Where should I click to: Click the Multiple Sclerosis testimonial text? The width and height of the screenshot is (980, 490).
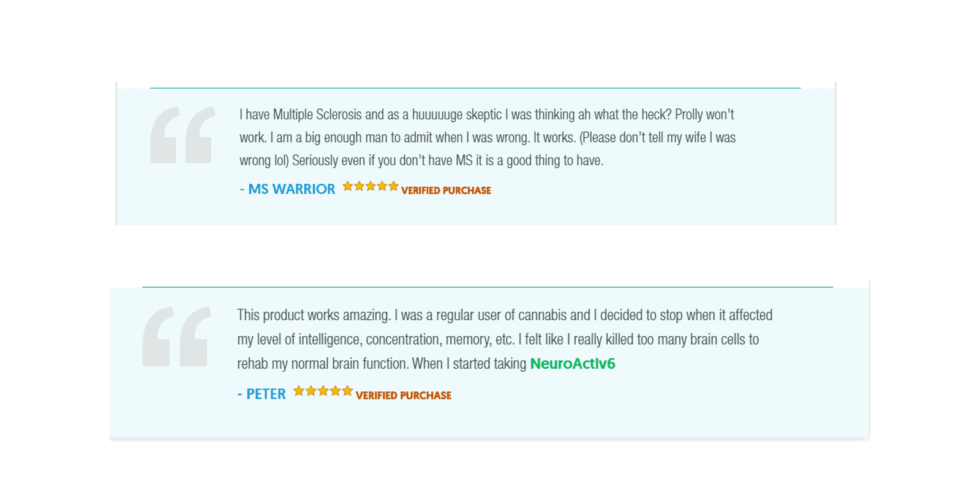[488, 137]
